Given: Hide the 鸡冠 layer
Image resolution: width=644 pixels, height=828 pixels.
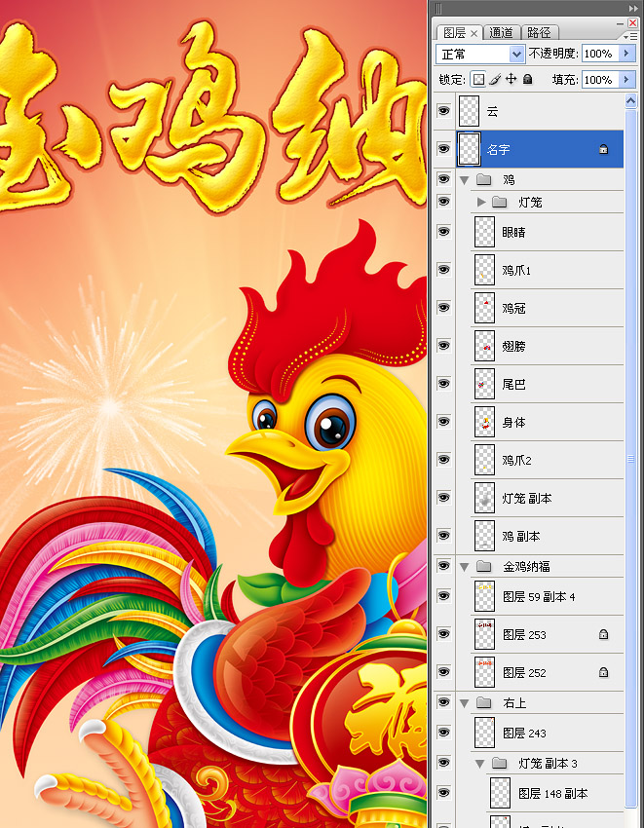Looking at the screenshot, I should (443, 307).
